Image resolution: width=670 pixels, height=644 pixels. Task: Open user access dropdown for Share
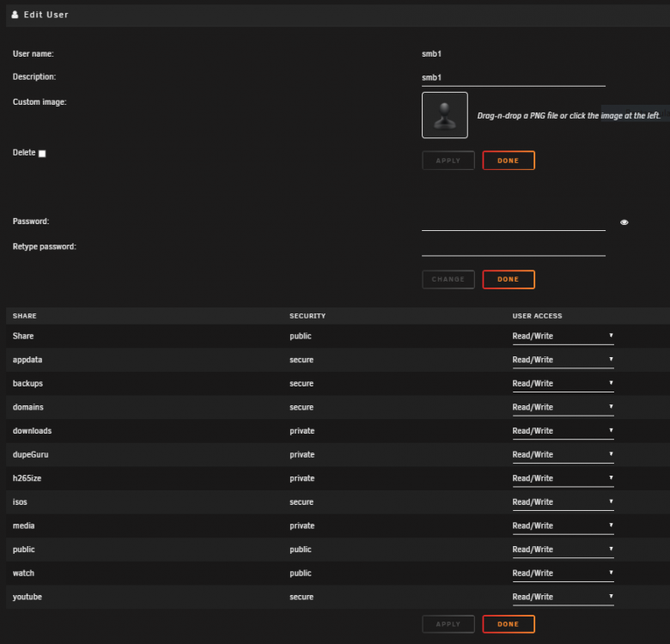coord(563,336)
